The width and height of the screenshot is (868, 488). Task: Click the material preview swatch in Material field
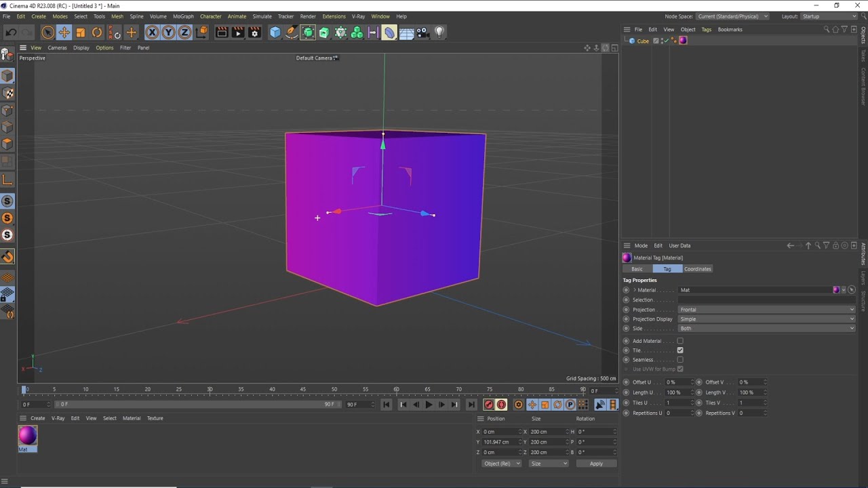point(836,290)
